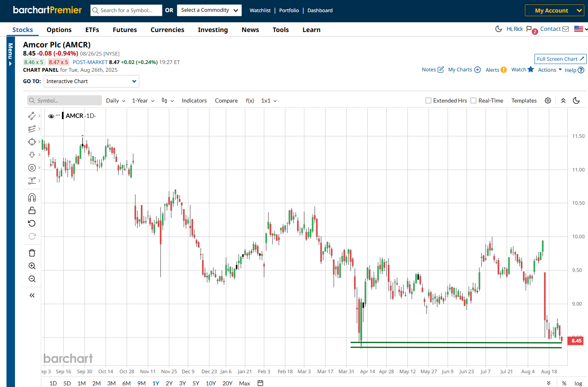The width and height of the screenshot is (588, 387).
Task: Select the 6M time range
Action: (126, 383)
